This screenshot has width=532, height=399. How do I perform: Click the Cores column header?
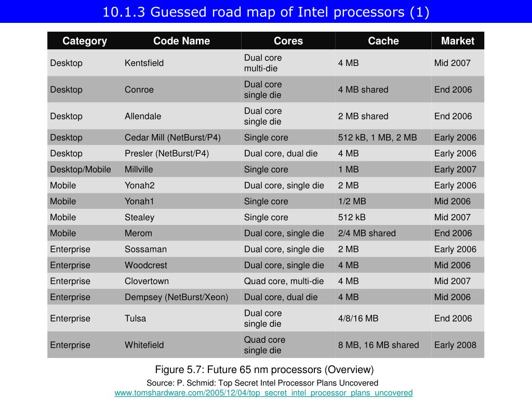[288, 41]
